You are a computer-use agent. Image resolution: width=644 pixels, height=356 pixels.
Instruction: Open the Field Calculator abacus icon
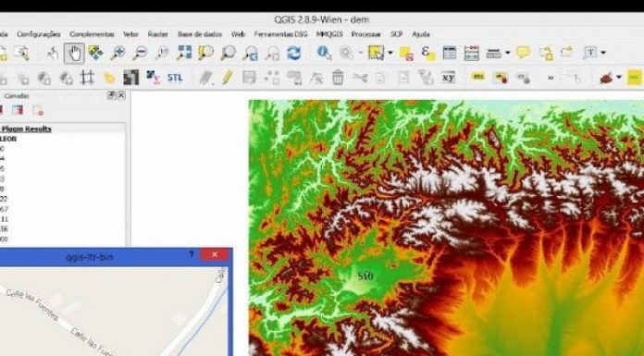click(x=472, y=54)
